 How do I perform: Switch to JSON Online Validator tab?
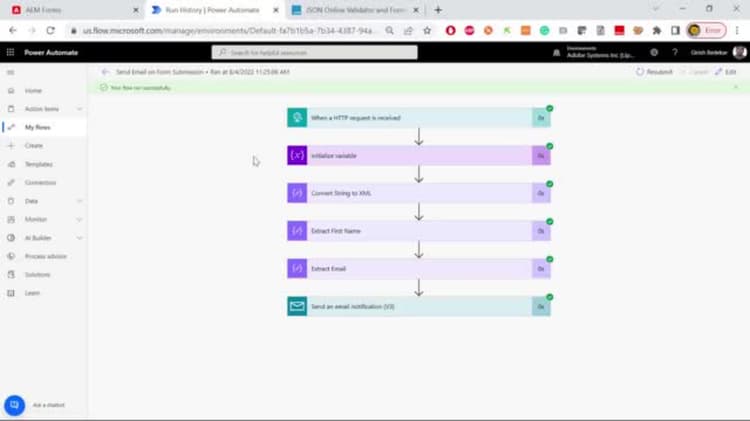(355, 10)
